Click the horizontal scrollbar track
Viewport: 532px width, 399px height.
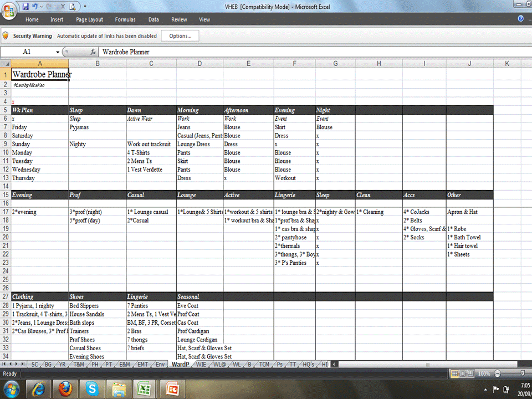(427, 364)
